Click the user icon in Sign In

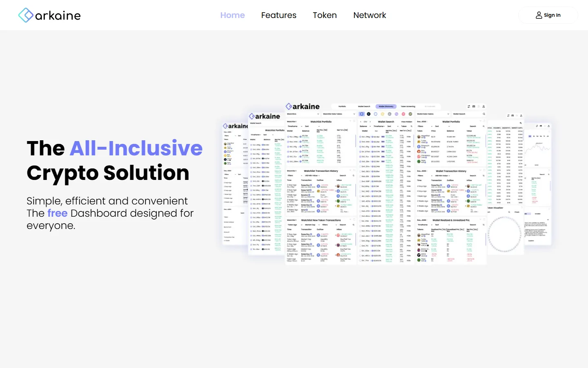(539, 15)
